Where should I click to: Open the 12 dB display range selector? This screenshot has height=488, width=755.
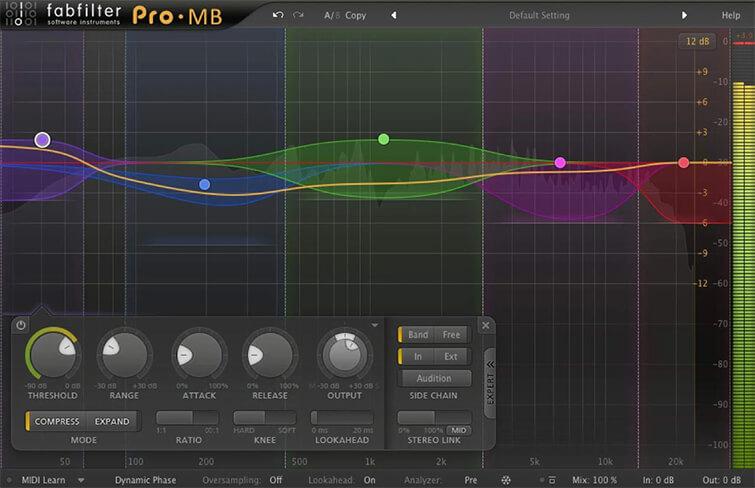697,41
